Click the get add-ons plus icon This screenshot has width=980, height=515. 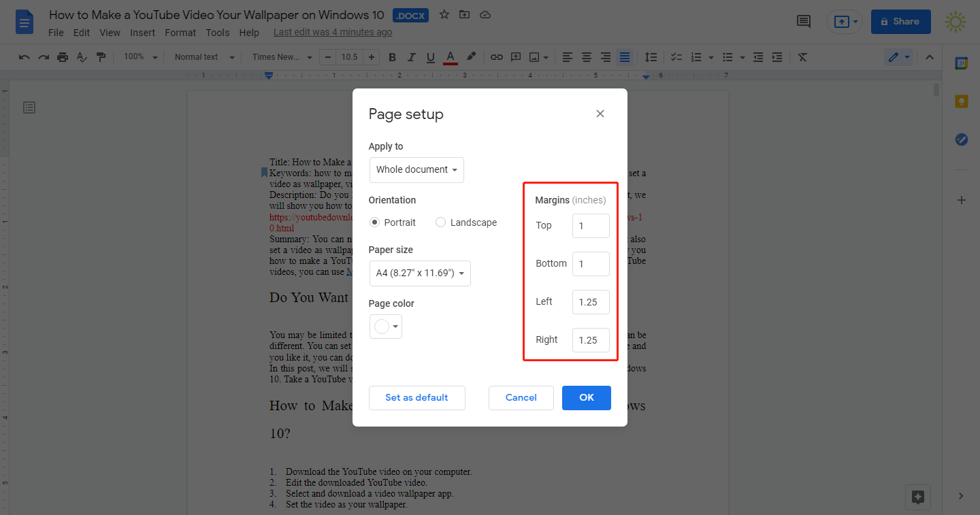pyautogui.click(x=961, y=200)
